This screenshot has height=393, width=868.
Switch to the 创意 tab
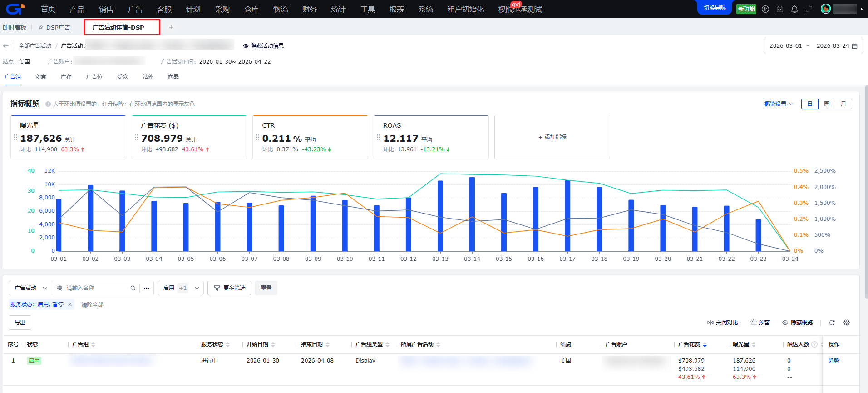click(41, 77)
